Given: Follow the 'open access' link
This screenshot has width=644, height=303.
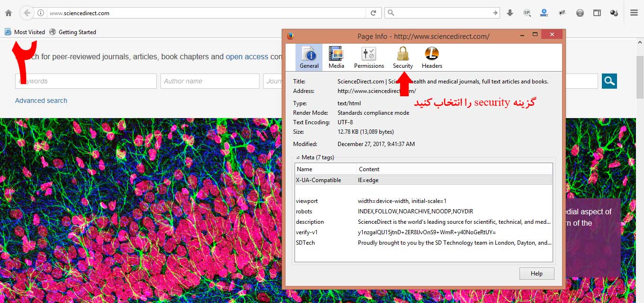Looking at the screenshot, I should [247, 56].
